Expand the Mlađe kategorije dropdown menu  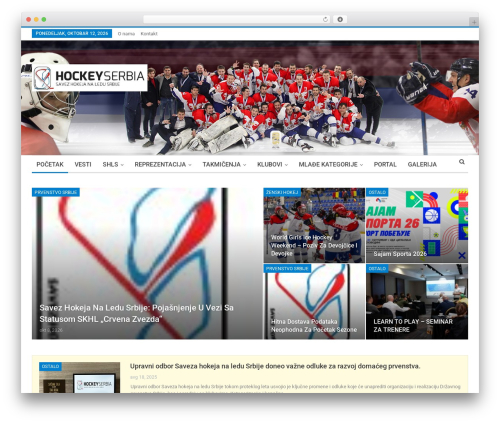coord(331,164)
